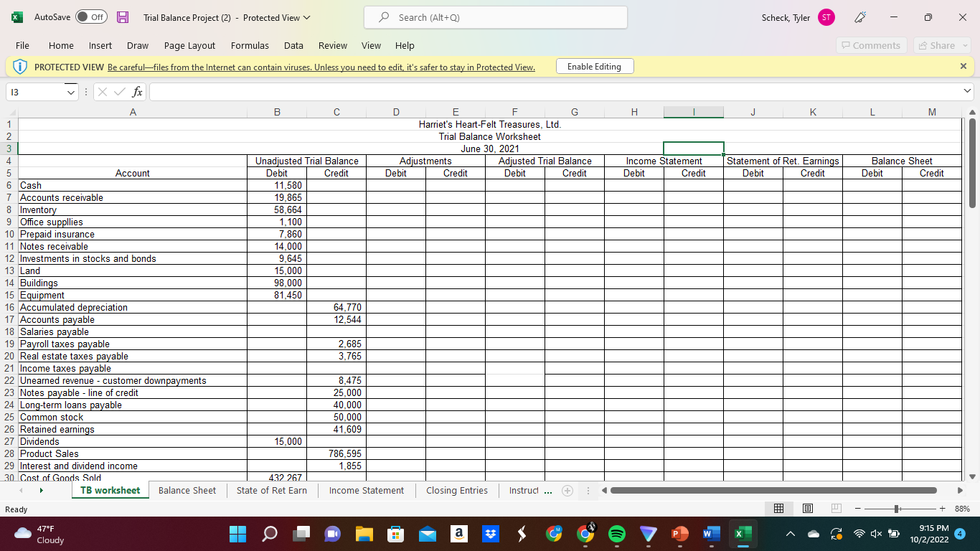Select the TB worksheet sheet tab
Screen dimensions: 980x551
(x=110, y=491)
